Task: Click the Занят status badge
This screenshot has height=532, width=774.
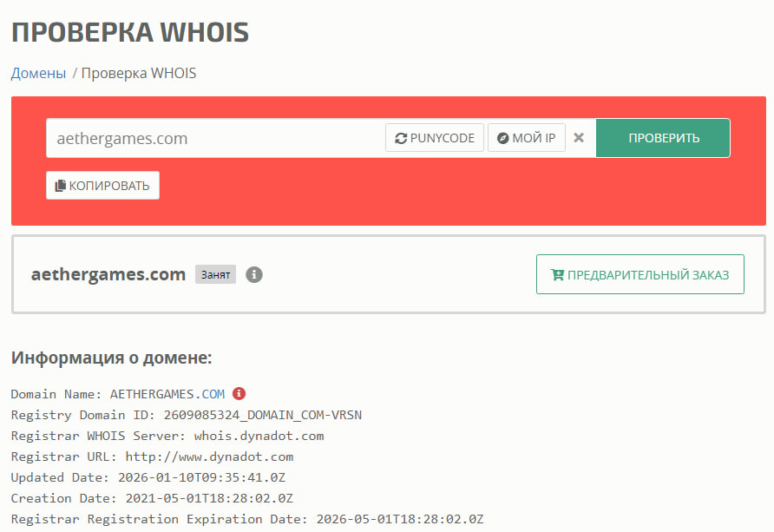Action: [216, 274]
